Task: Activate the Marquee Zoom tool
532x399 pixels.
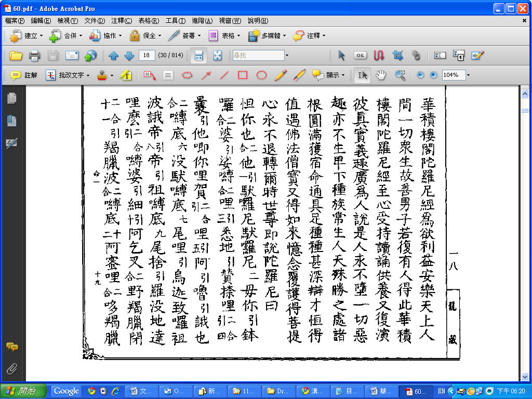Action: coord(400,75)
